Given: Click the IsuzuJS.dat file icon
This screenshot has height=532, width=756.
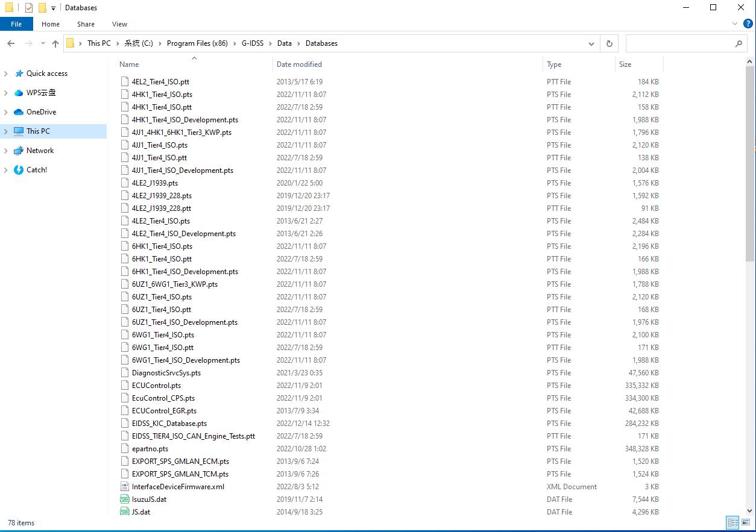Looking at the screenshot, I should coord(125,499).
